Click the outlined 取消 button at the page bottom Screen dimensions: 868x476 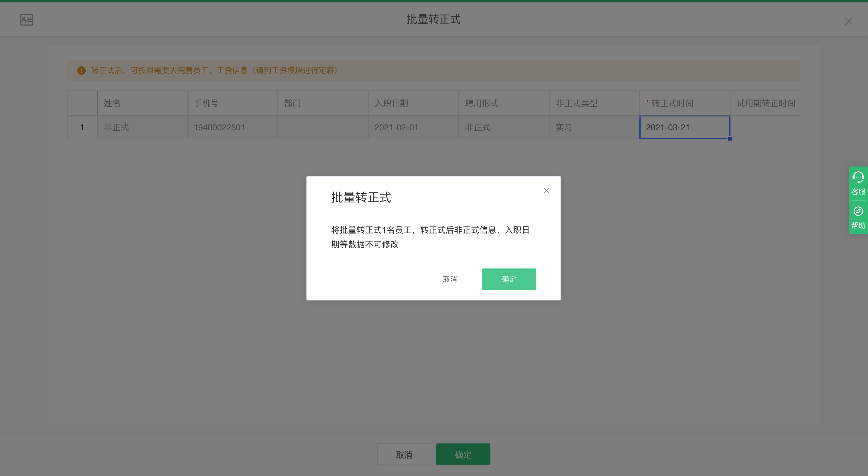point(404,454)
